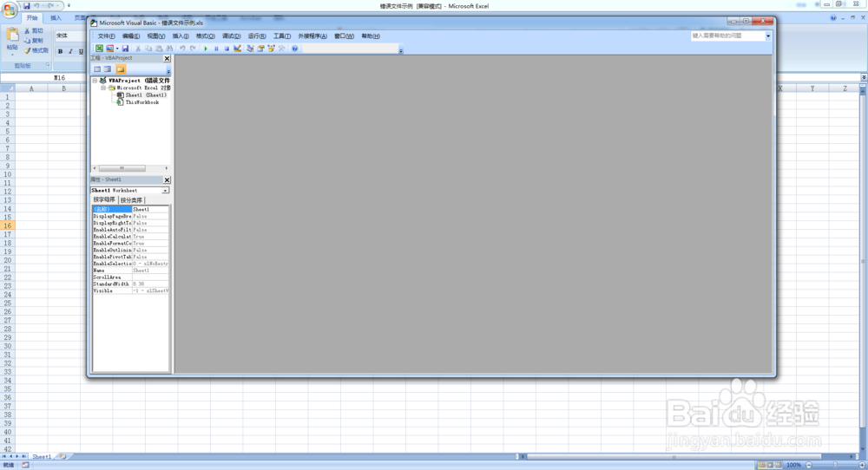The image size is (868, 470).
Task: Click the Reset stop icon
Action: click(x=227, y=49)
